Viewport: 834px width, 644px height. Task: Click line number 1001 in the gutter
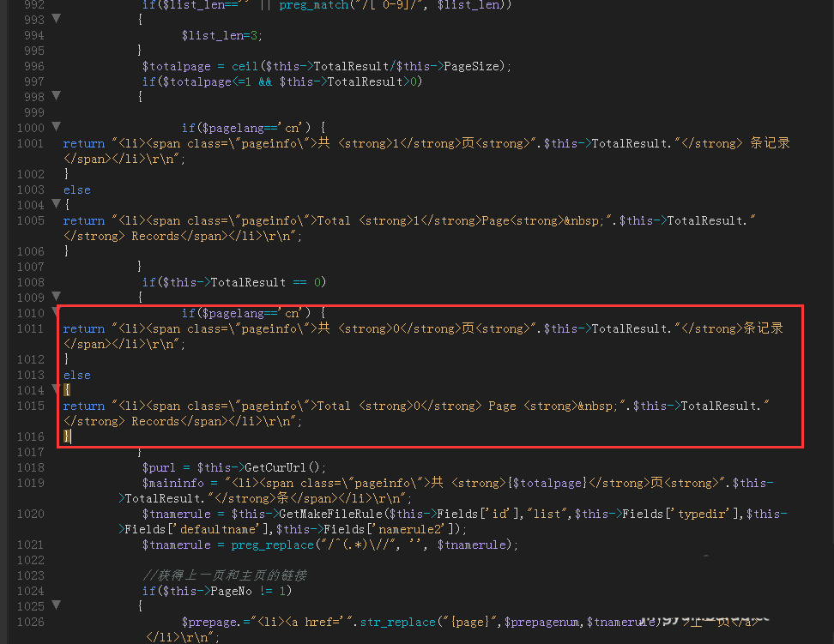tap(29, 143)
